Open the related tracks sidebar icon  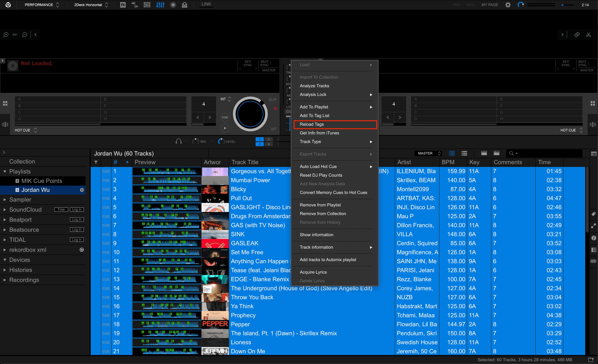point(593,226)
